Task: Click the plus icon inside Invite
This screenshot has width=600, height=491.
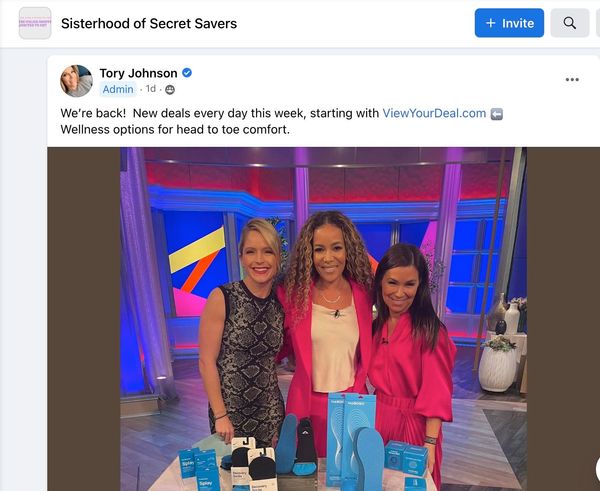Action: (x=491, y=23)
